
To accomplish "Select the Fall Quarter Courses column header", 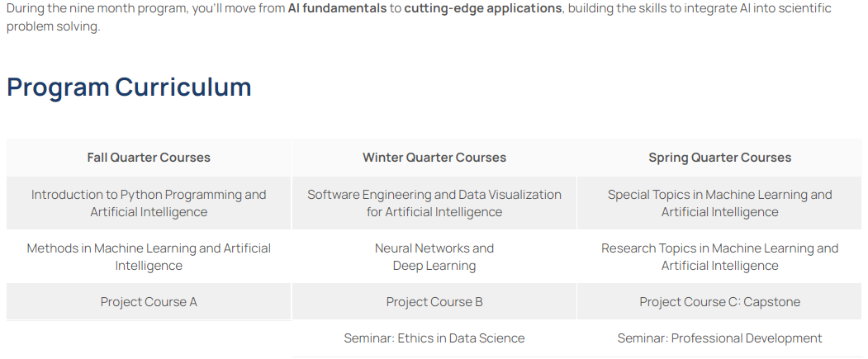I will click(x=149, y=158).
